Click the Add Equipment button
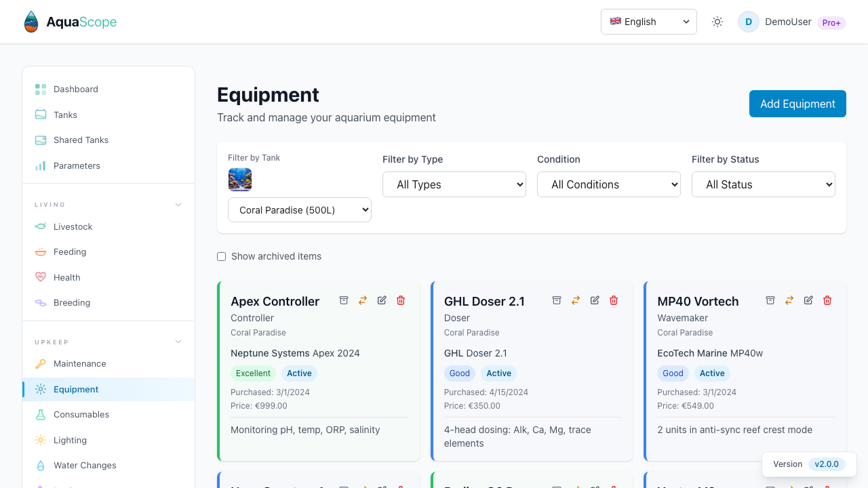Image resolution: width=868 pixels, height=488 pixels. pos(797,104)
